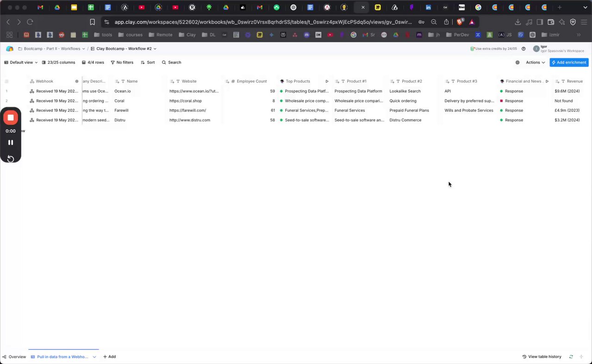Open the help question-mark icon
The image size is (592, 364).
(x=524, y=49)
